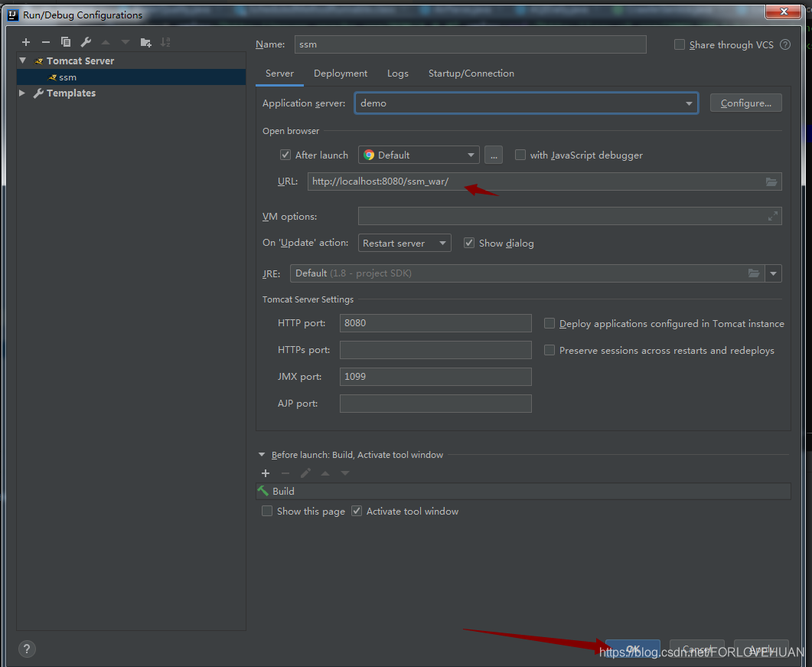Viewport: 812px width, 667px height.
Task: Open browser dropdown showing Default
Action: pyautogui.click(x=419, y=155)
